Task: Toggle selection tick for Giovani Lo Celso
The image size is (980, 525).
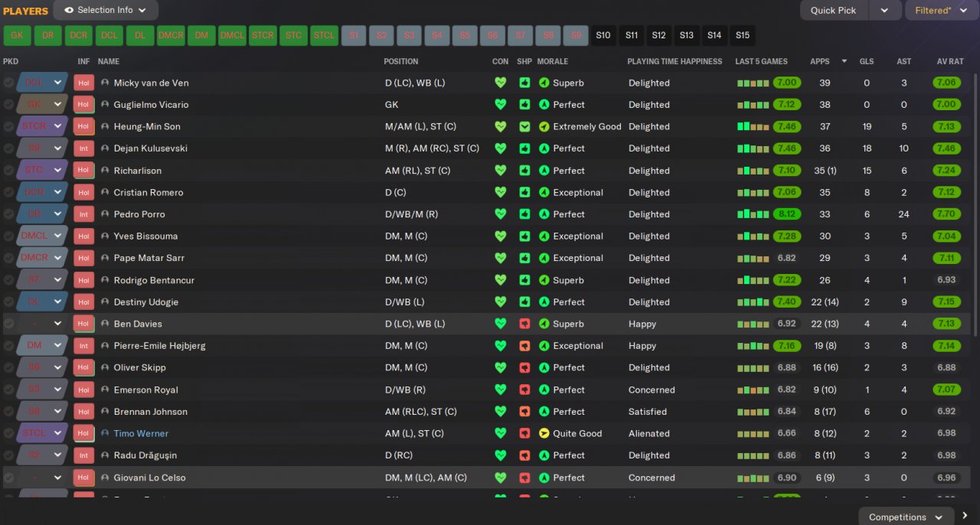Action: (x=8, y=478)
